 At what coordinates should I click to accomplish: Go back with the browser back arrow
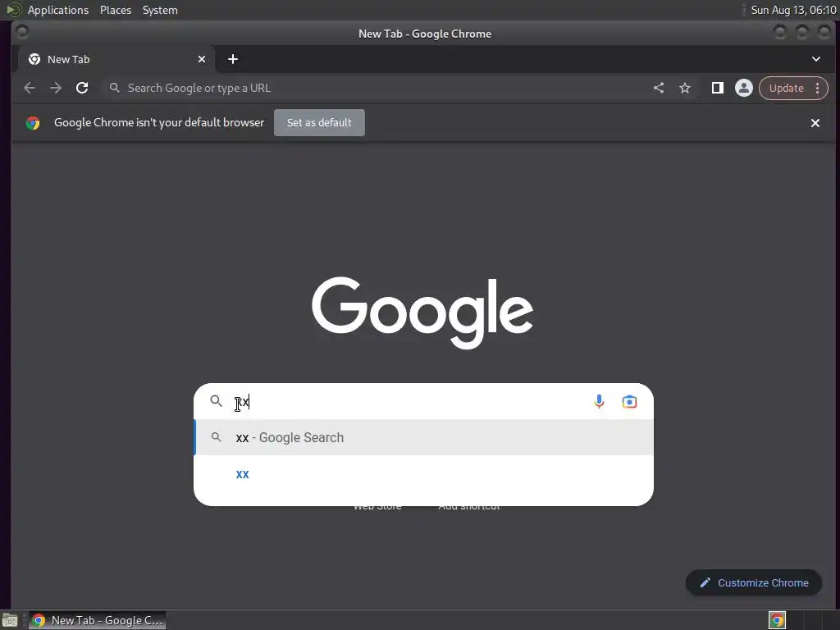click(x=30, y=88)
